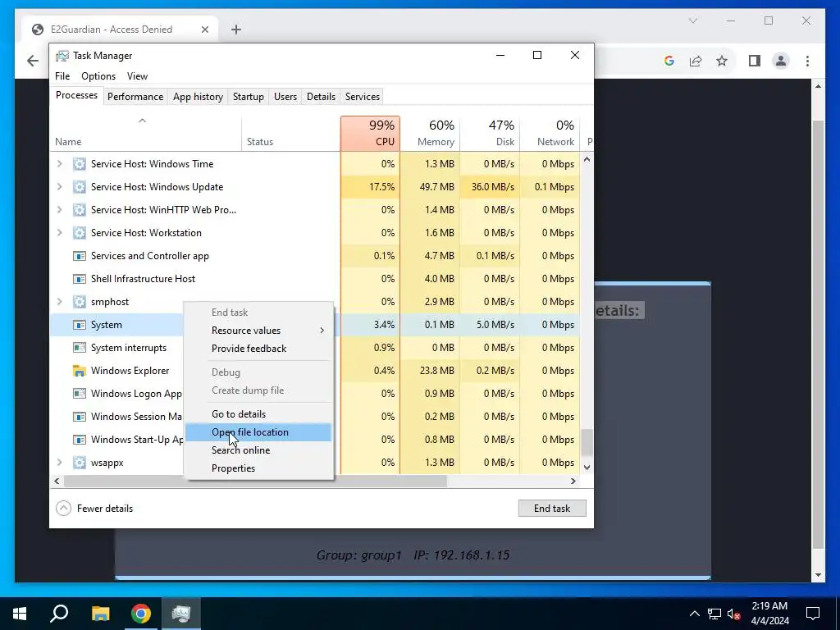
Task: Switch to the Users tab
Action: [285, 97]
